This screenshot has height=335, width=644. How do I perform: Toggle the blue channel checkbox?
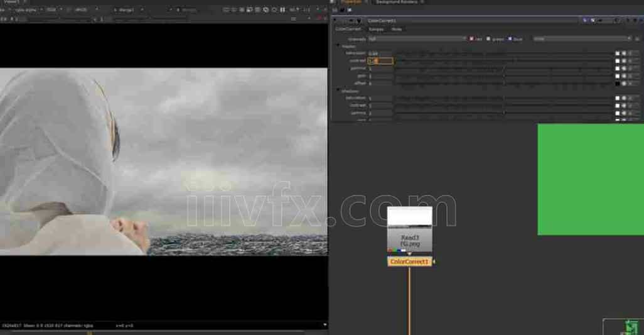(510, 39)
